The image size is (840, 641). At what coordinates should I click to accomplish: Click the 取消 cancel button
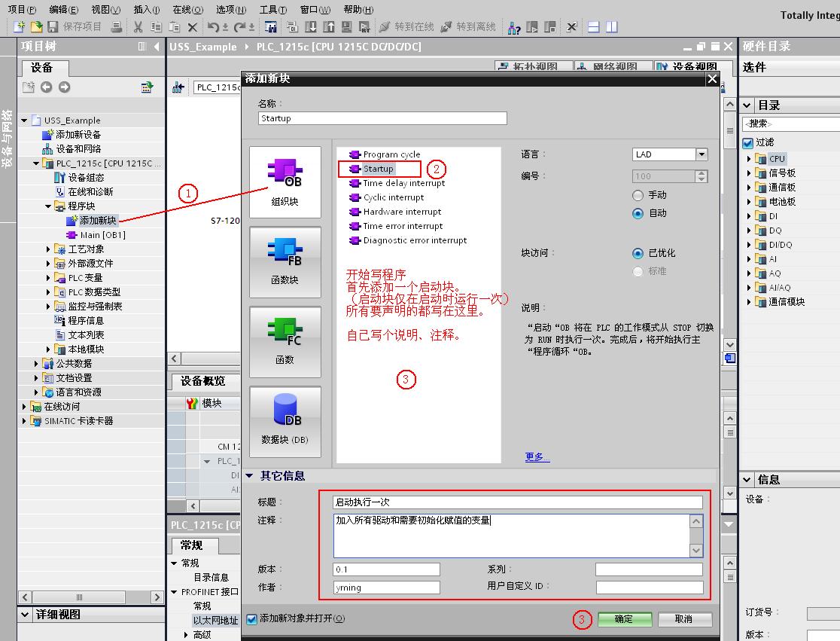684,619
